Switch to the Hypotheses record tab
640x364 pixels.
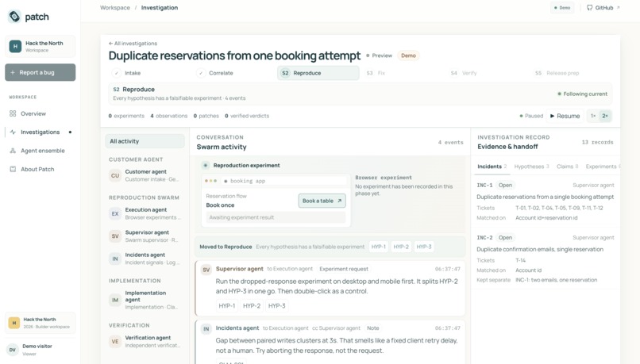click(531, 167)
